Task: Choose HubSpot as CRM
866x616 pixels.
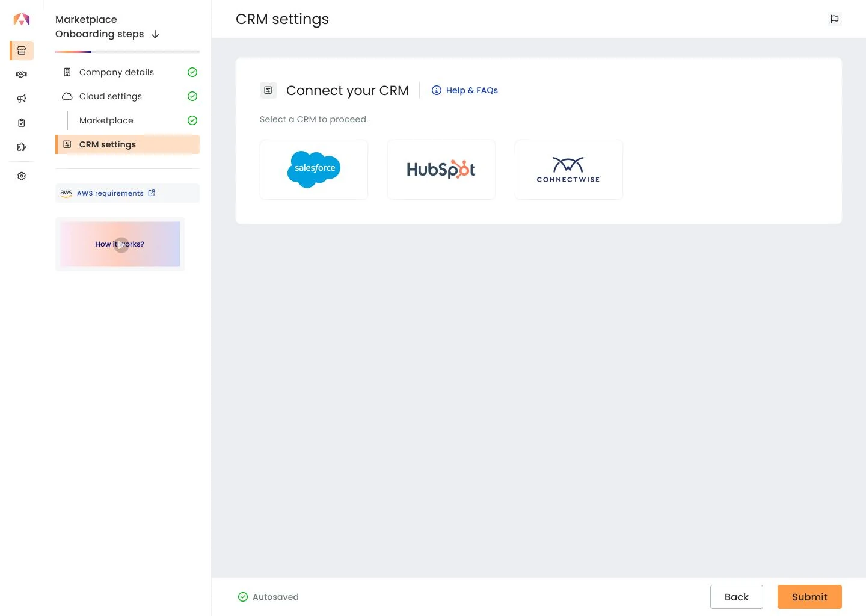Action: [x=441, y=170]
